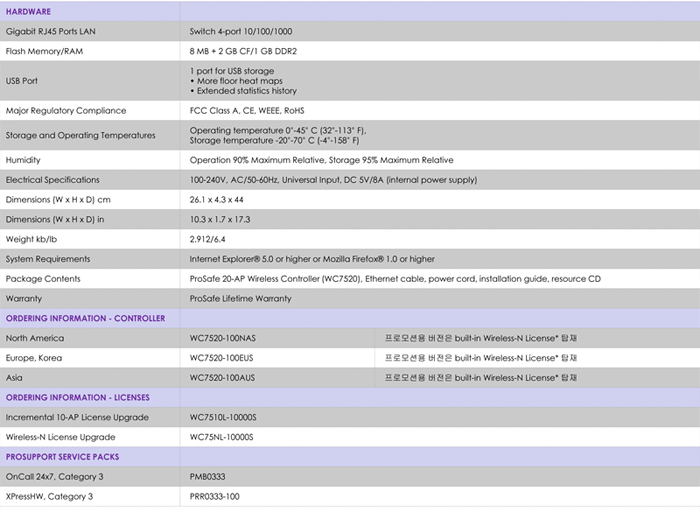Click model number 'WC7520-100EUS'
Image resolution: width=700 pixels, height=512 pixels.
coord(221,358)
